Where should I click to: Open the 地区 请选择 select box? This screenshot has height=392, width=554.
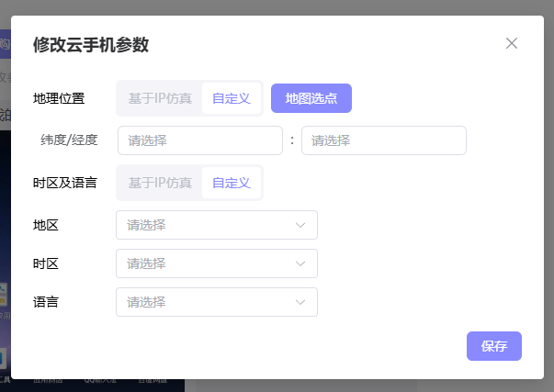tap(207, 225)
